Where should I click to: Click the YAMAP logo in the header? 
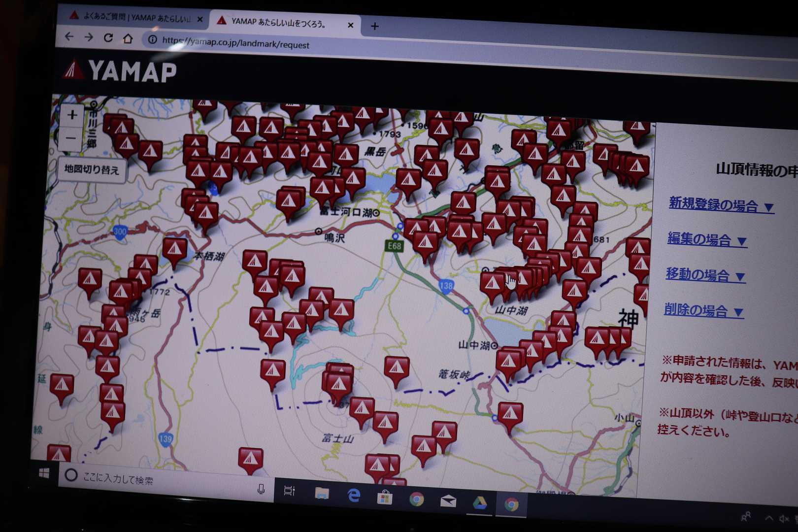pos(120,72)
